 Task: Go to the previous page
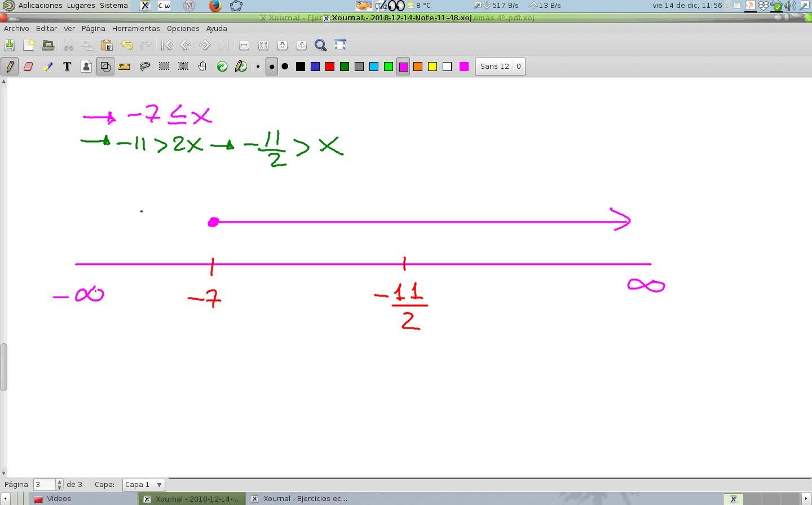(186, 45)
